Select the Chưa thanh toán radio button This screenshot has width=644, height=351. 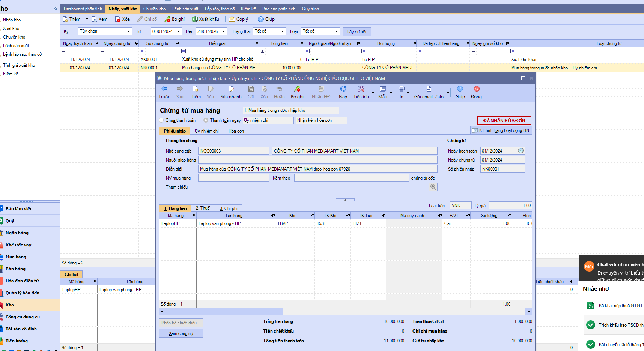[161, 120]
